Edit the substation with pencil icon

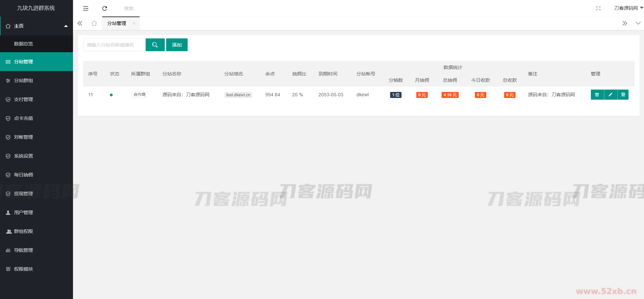(x=610, y=95)
